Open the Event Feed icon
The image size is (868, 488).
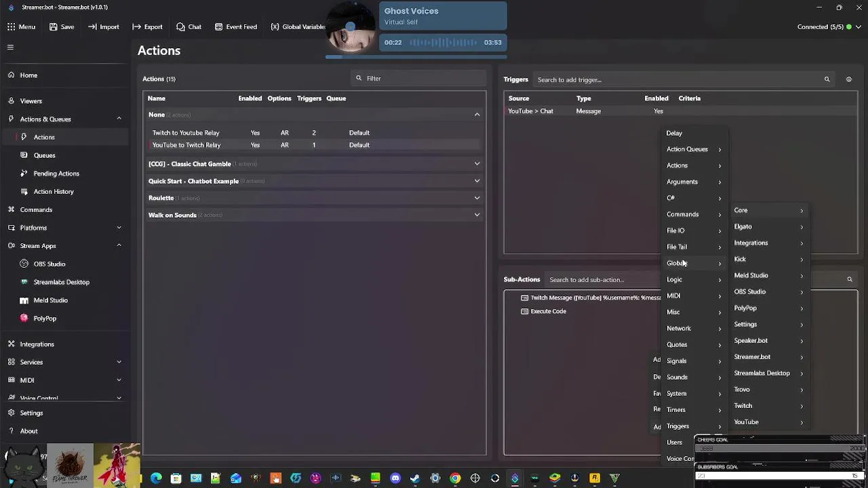[218, 27]
